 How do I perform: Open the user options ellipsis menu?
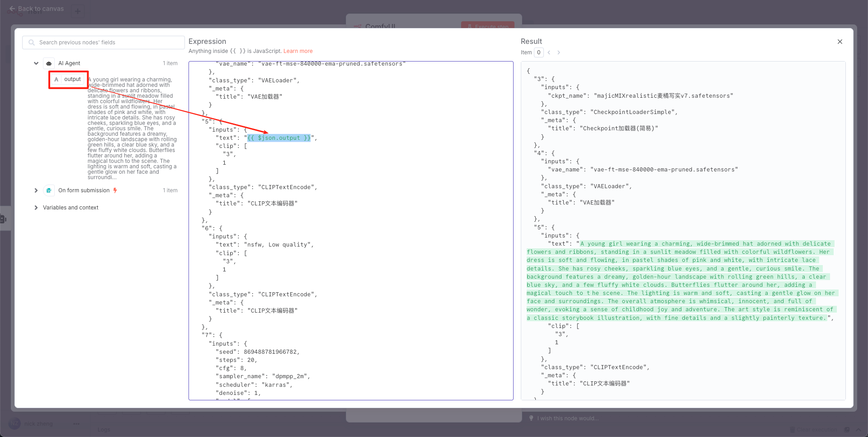(76, 424)
